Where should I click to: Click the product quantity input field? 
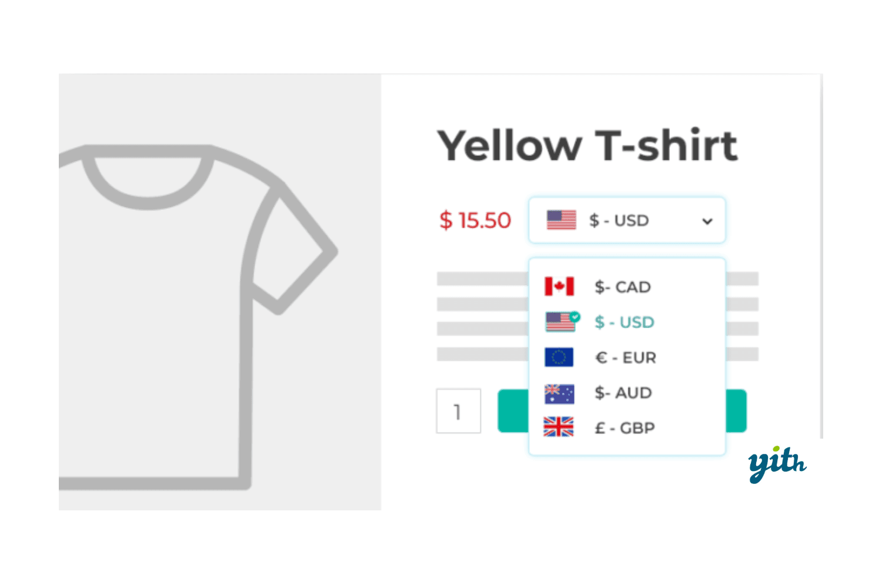pos(458,411)
